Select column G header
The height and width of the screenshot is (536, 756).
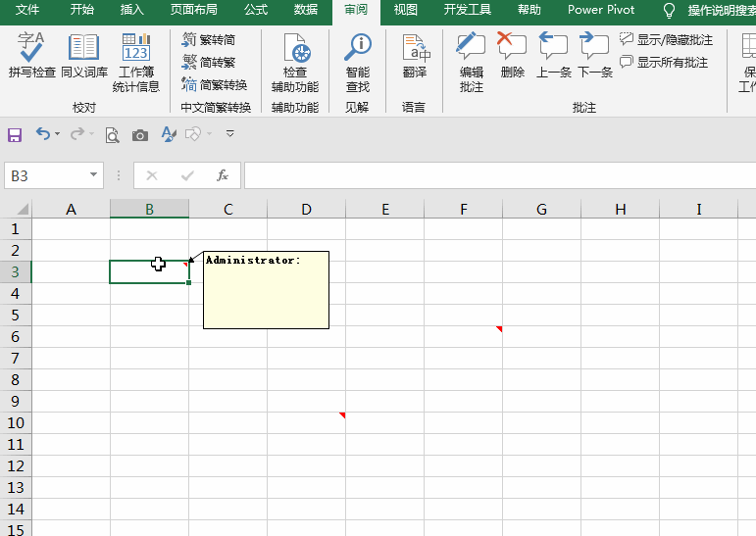[542, 209]
